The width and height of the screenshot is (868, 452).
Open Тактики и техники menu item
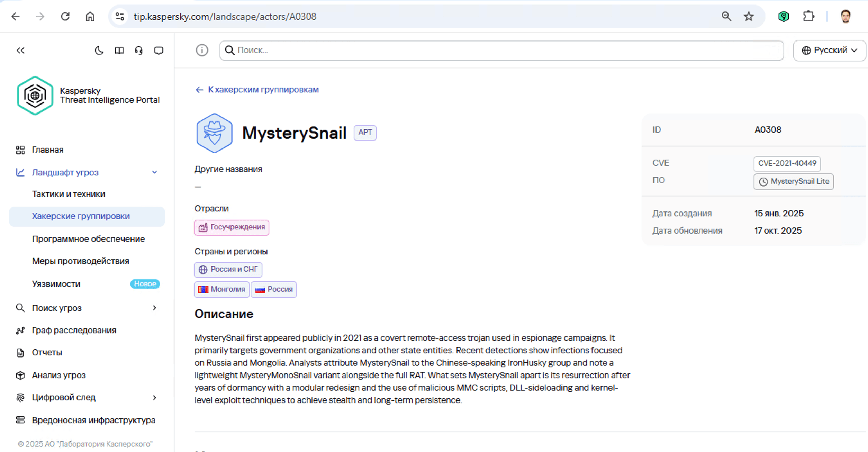click(69, 194)
